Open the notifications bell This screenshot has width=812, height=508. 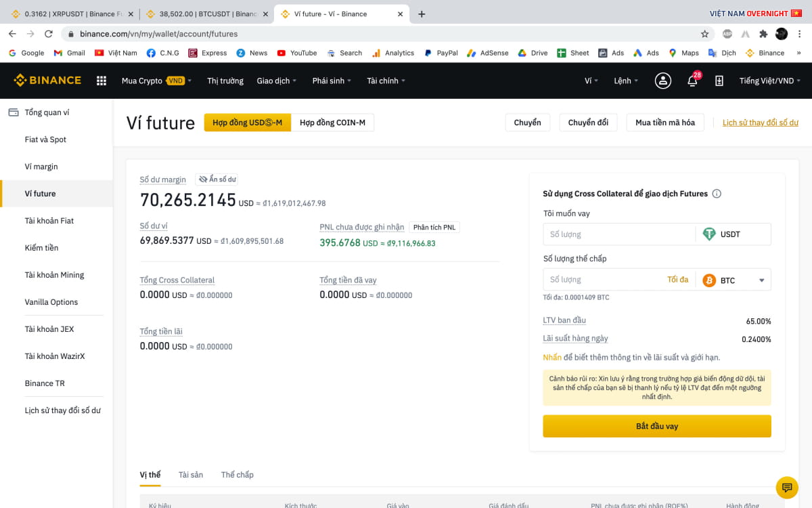tap(692, 81)
